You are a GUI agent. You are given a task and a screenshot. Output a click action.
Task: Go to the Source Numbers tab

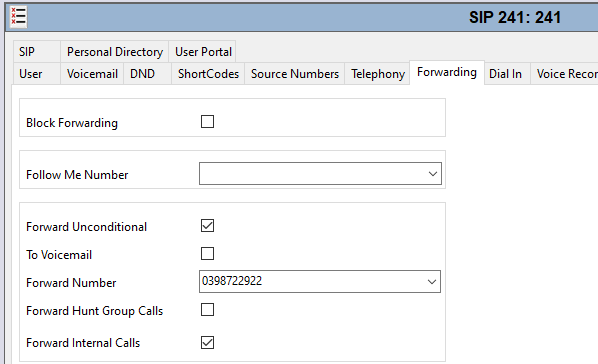coord(295,74)
